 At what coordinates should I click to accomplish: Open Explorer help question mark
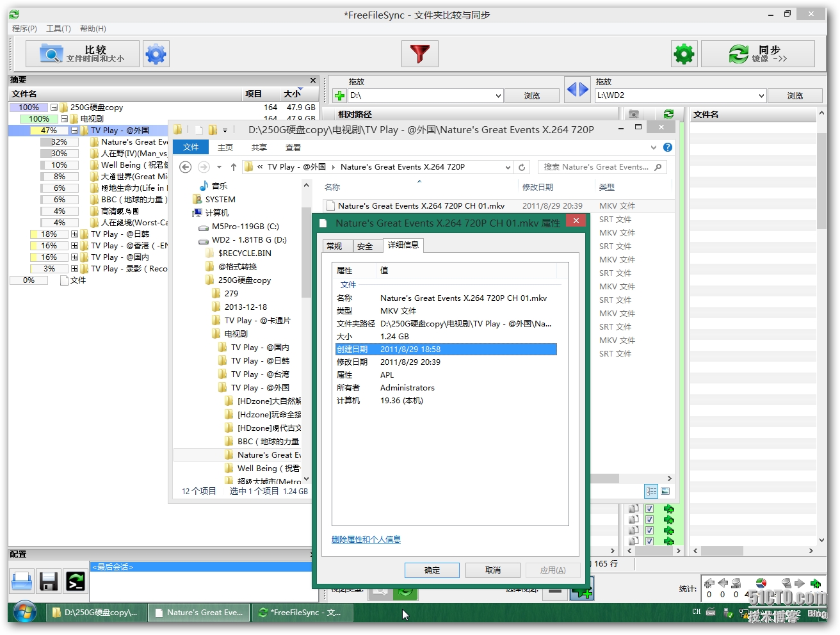(x=668, y=147)
